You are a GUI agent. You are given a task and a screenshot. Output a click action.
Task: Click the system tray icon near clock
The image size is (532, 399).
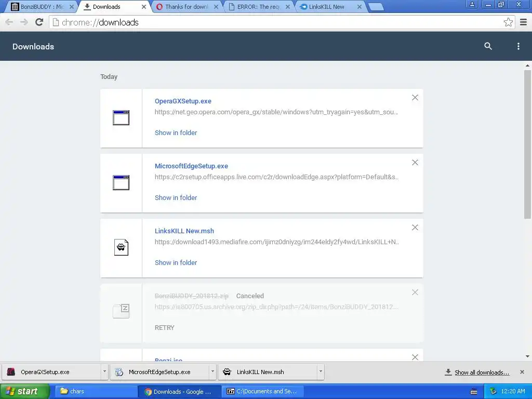[x=493, y=391]
